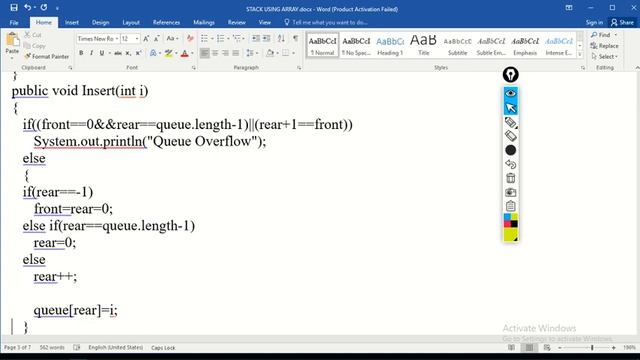Viewport: 640px width, 360px height.
Task: Toggle Show paragraph marks
Action: click(x=295, y=39)
